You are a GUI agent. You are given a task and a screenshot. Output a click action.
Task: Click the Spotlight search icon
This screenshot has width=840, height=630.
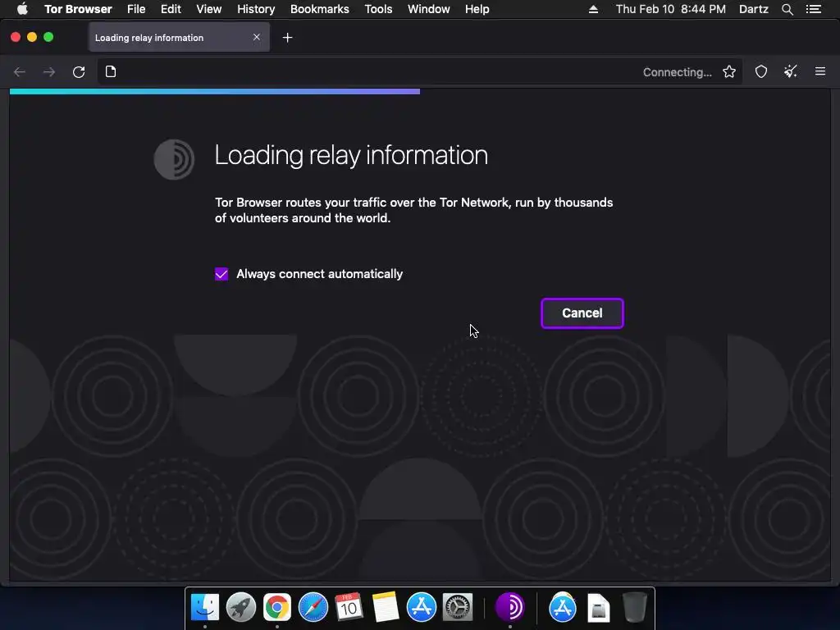(x=787, y=9)
